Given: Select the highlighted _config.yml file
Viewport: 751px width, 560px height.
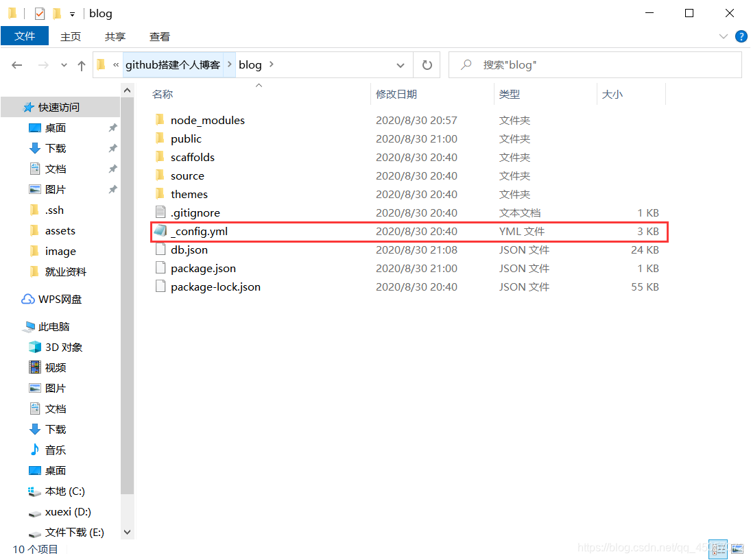Looking at the screenshot, I should point(199,231).
